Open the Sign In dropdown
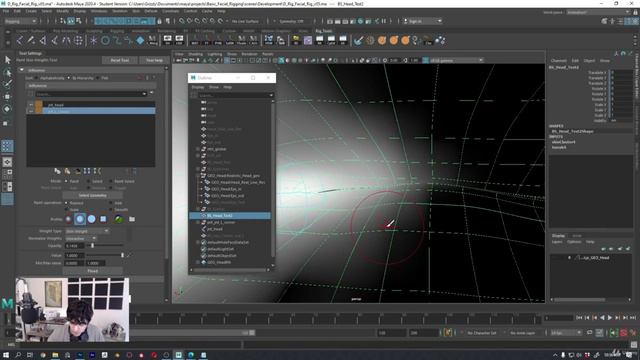 (422, 21)
